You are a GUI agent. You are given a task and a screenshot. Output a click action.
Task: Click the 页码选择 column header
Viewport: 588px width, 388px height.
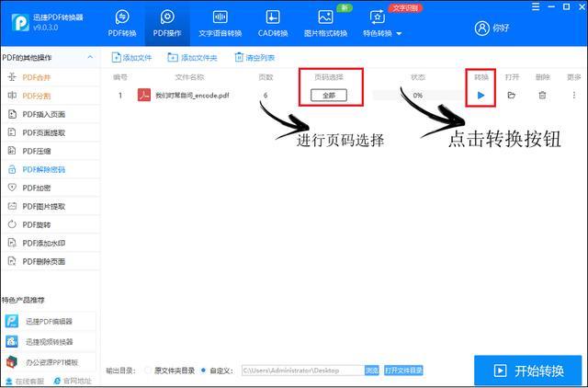tap(329, 77)
